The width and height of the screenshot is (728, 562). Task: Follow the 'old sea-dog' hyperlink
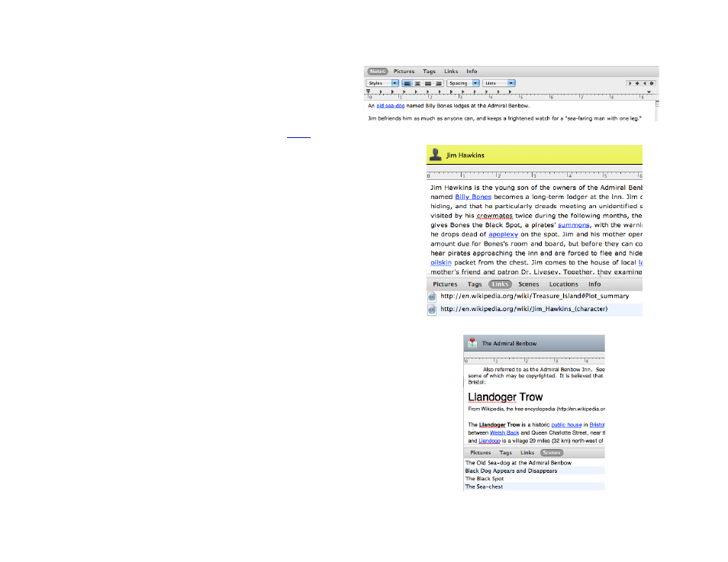[x=391, y=106]
